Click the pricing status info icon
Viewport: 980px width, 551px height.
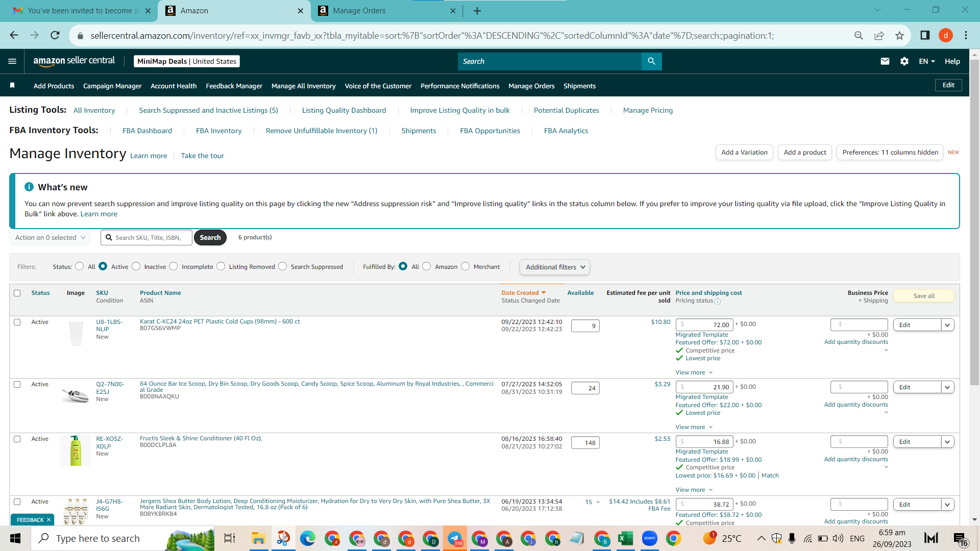tap(718, 302)
